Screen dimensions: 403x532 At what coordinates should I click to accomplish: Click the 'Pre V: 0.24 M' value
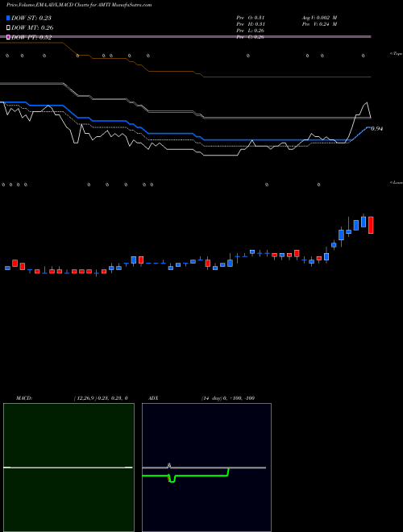[319, 24]
